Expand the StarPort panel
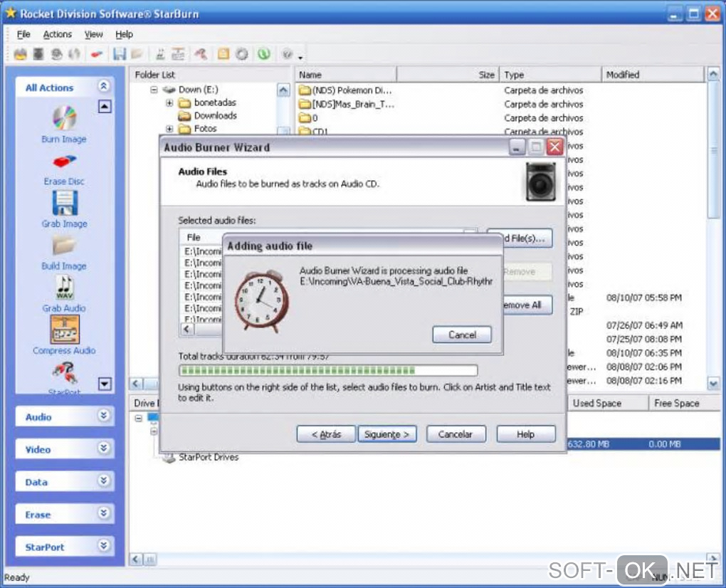726x588 pixels. pyautogui.click(x=104, y=545)
